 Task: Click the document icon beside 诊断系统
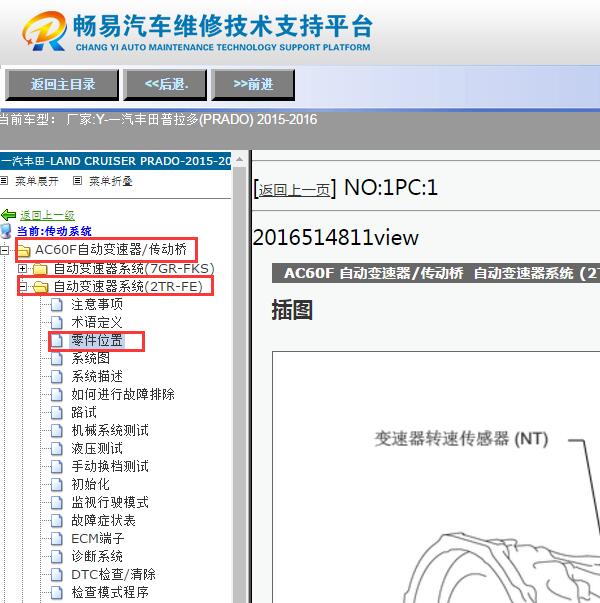pyautogui.click(x=57, y=557)
